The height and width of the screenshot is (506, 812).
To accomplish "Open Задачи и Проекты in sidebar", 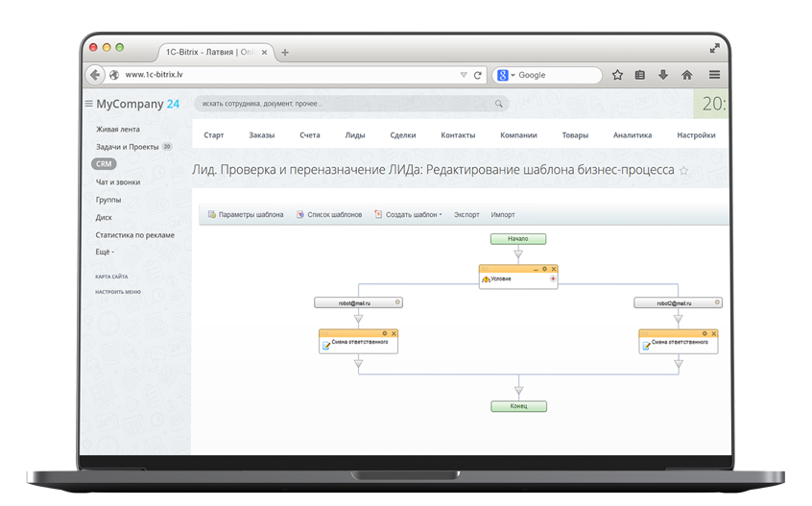I will 127,147.
